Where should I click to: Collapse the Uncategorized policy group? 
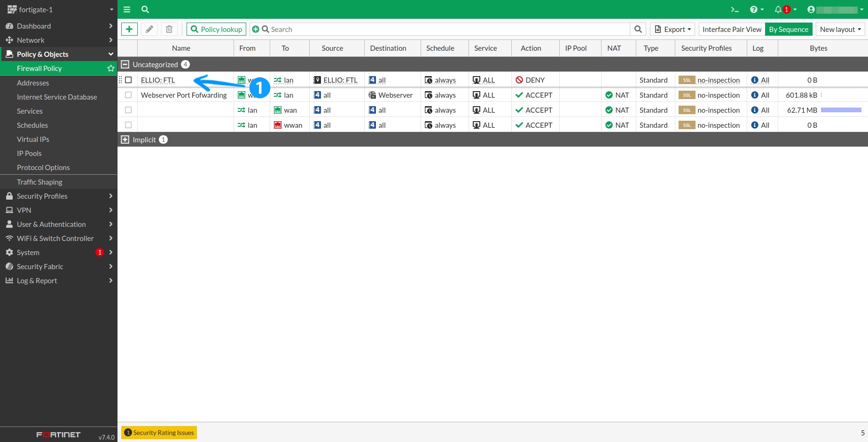coord(125,64)
